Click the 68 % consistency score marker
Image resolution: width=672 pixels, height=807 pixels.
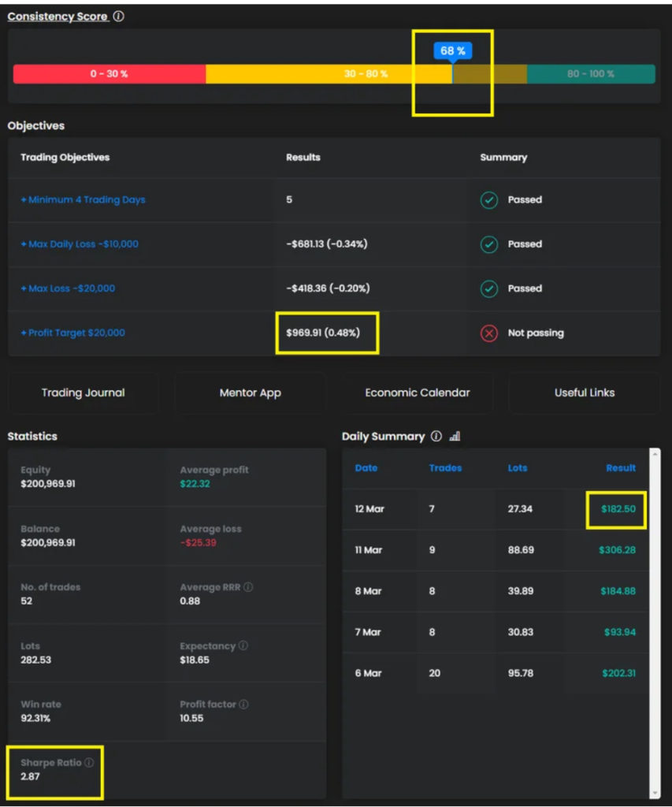coord(452,51)
